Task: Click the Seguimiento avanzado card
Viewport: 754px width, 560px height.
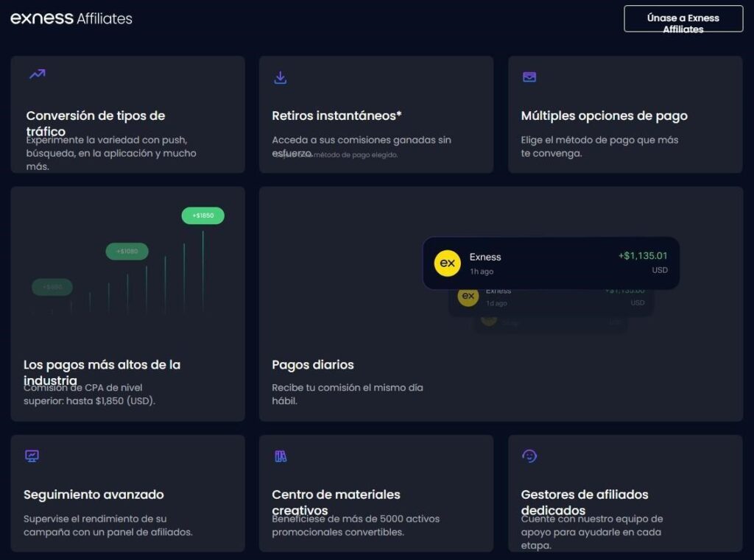Action: tap(127, 493)
